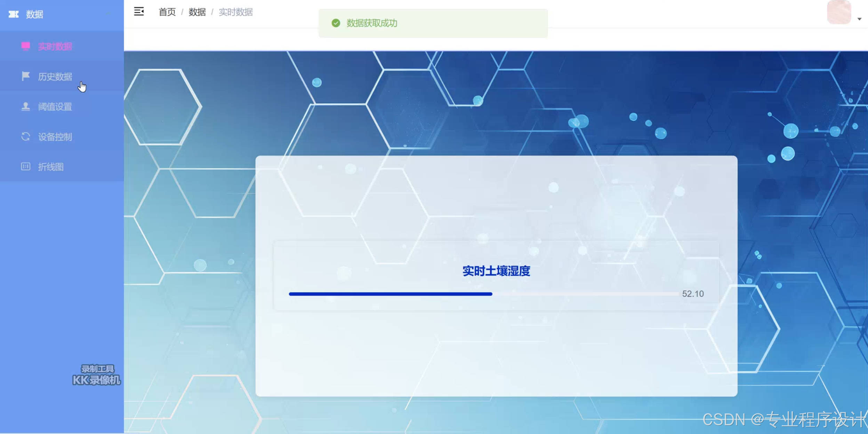The image size is (868, 434).
Task: Click the green success checkmark icon
Action: [336, 23]
